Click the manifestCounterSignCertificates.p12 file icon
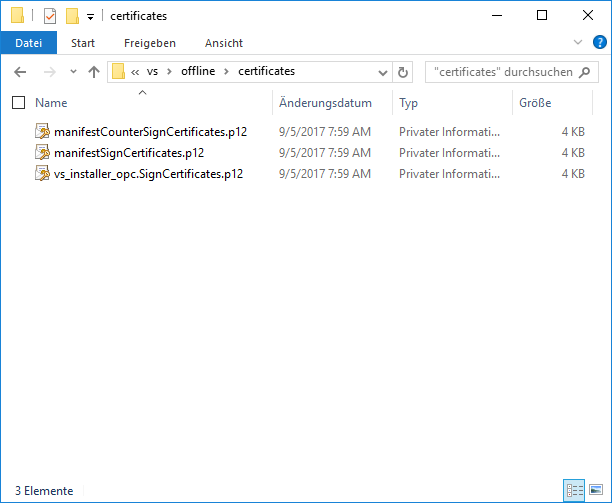The image size is (612, 503). pos(42,131)
